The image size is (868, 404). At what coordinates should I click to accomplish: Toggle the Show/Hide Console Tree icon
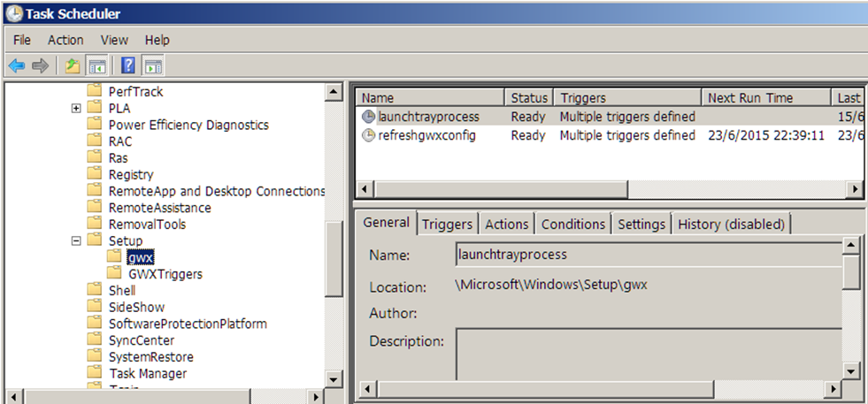(96, 66)
